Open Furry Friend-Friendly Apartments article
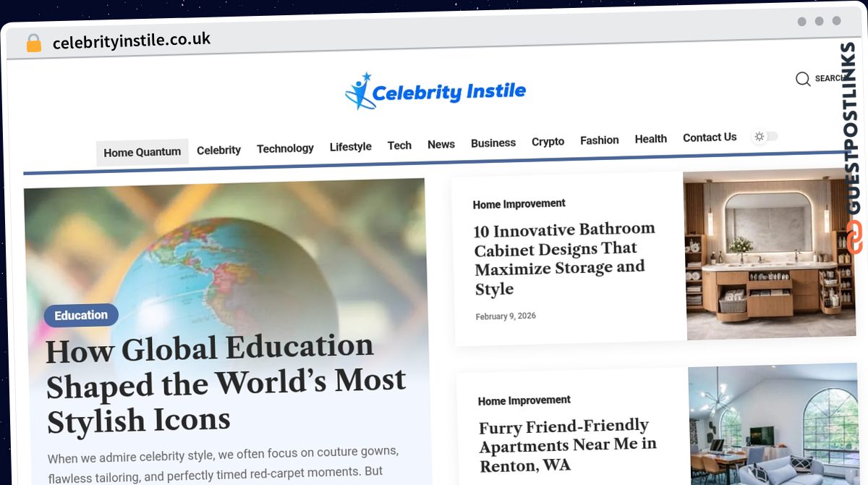868x485 pixels. (x=569, y=446)
